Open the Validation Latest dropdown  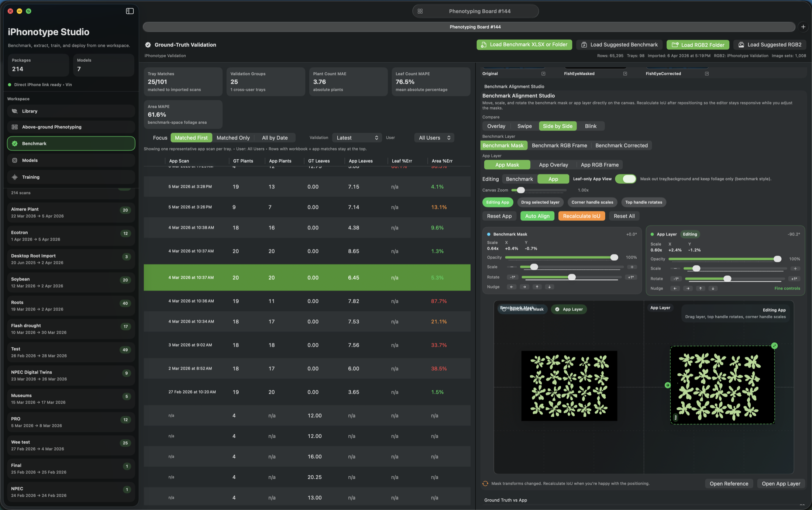click(x=357, y=138)
